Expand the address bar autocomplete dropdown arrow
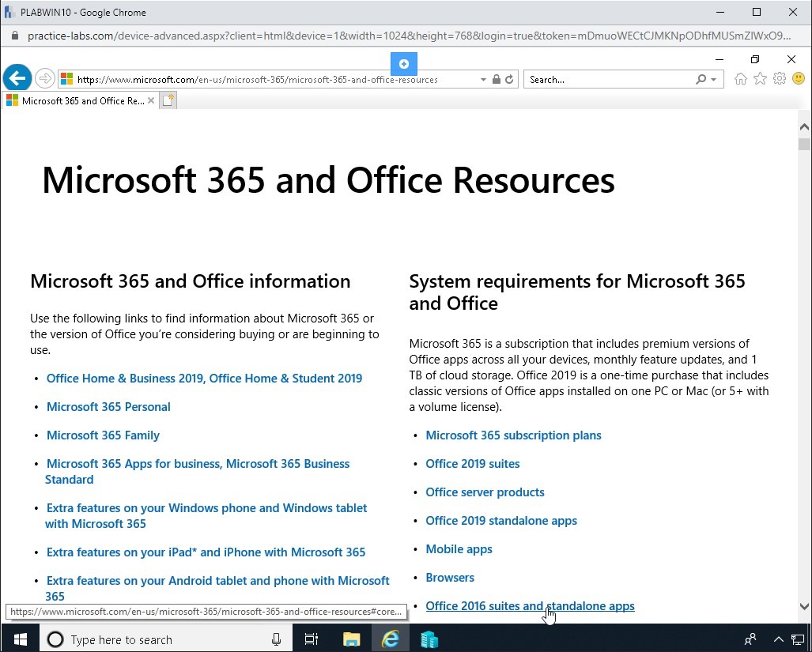Image resolution: width=812 pixels, height=652 pixels. pyautogui.click(x=483, y=79)
